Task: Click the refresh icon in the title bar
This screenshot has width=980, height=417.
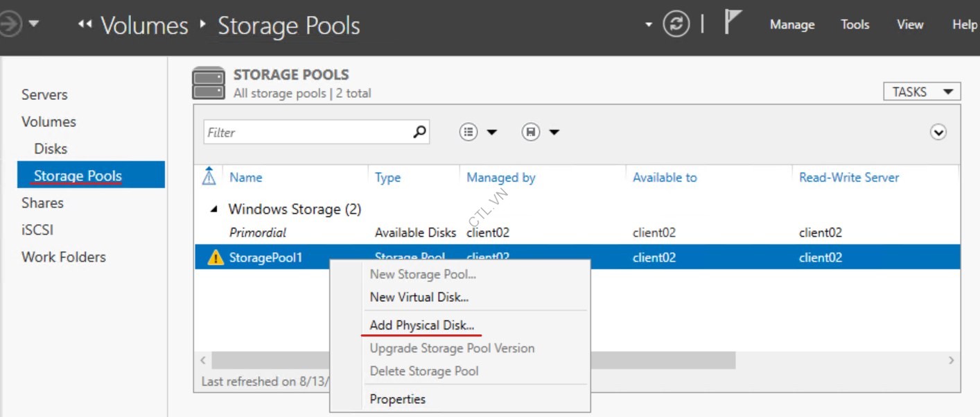Action: pos(676,23)
